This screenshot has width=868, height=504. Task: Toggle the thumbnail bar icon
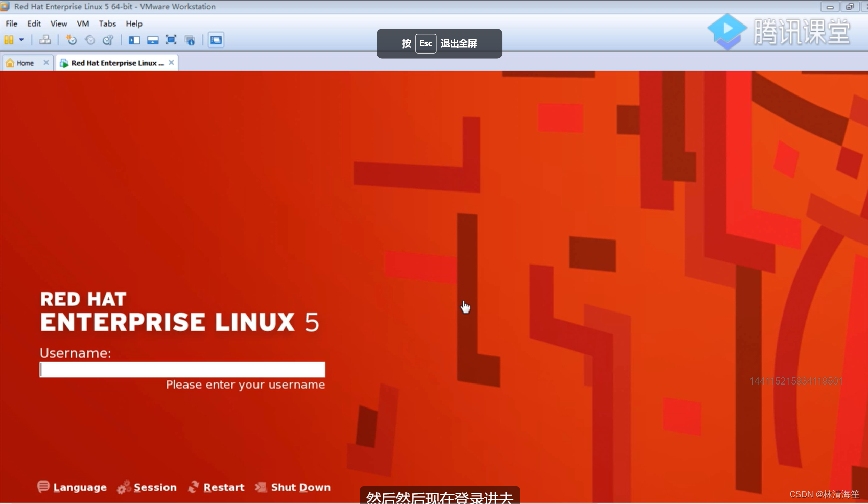click(x=153, y=40)
